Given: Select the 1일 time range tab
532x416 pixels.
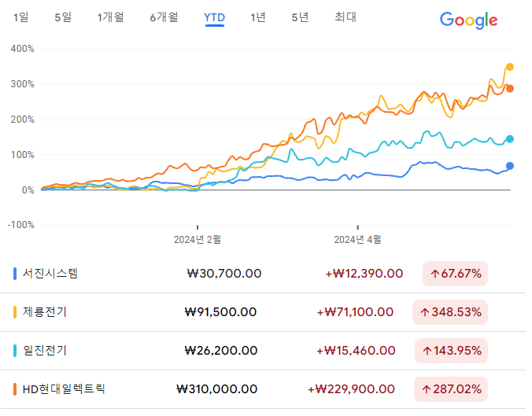Looking at the screenshot, I should pyautogui.click(x=20, y=17).
